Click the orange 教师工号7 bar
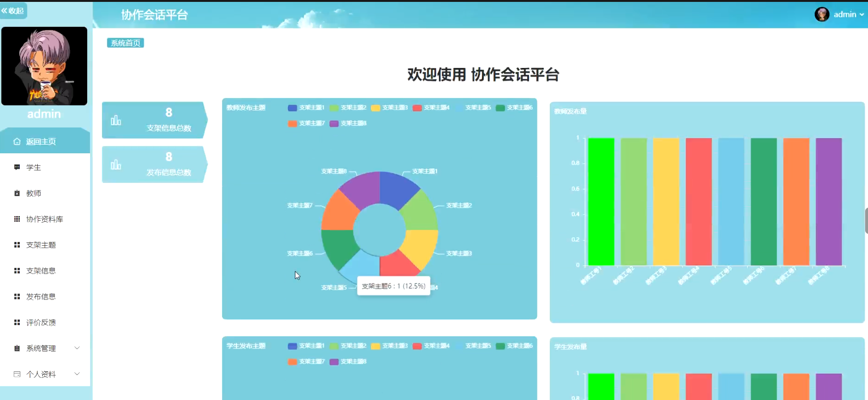868x400 pixels. (x=796, y=202)
